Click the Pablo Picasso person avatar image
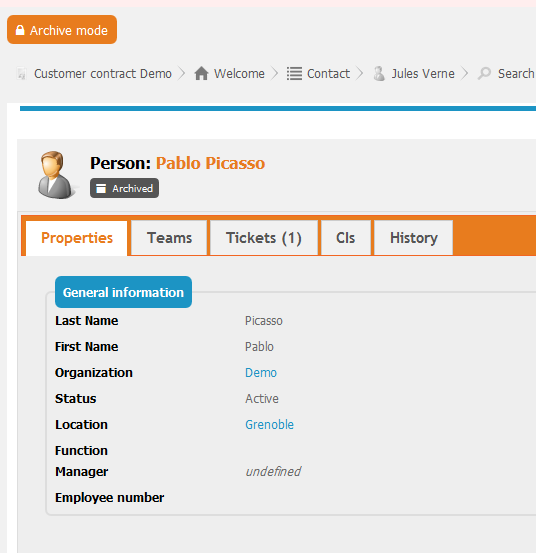The width and height of the screenshot is (536, 553). click(x=55, y=175)
